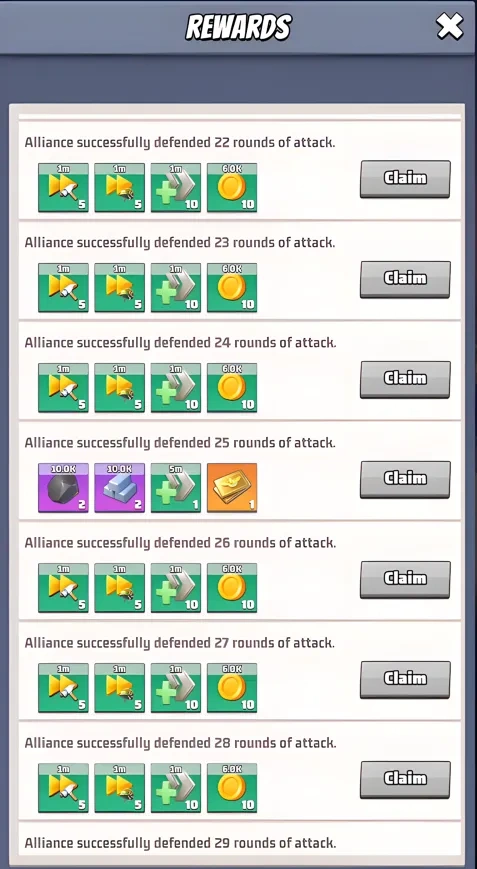This screenshot has height=869, width=477.
Task: Claim reward for 26 rounds defended
Action: (405, 579)
